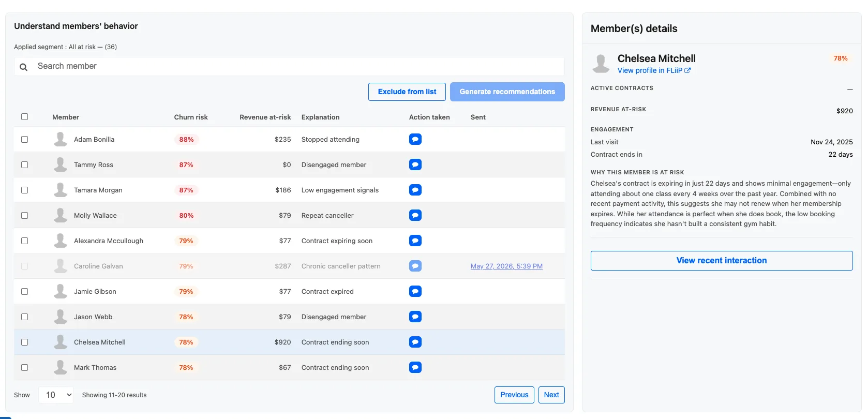The height and width of the screenshot is (419, 868).
Task: Click 'Showing 11-20 results' text
Action: pyautogui.click(x=114, y=395)
